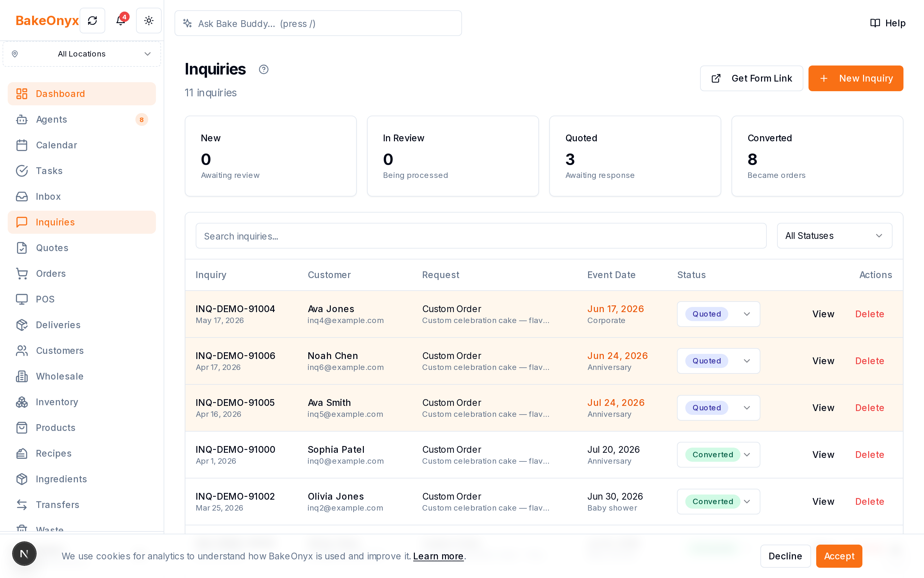
Task: Open Learn more cookie link
Action: tap(438, 556)
